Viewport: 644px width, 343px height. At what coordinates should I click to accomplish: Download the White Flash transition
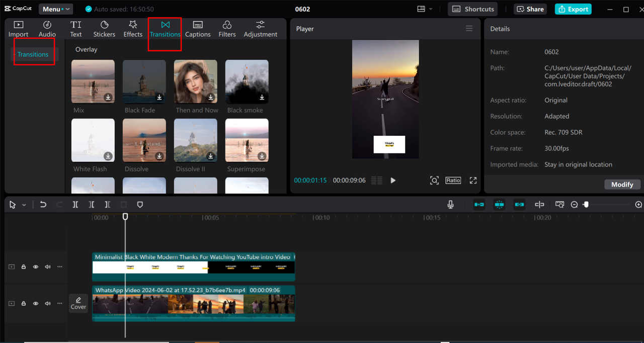(108, 156)
